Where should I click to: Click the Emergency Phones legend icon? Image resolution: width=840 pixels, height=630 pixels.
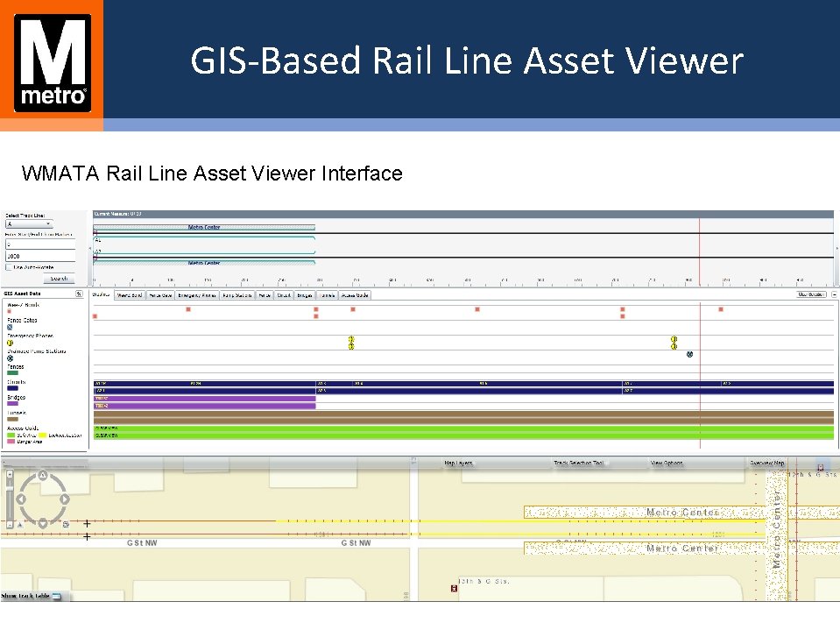pos(10,343)
